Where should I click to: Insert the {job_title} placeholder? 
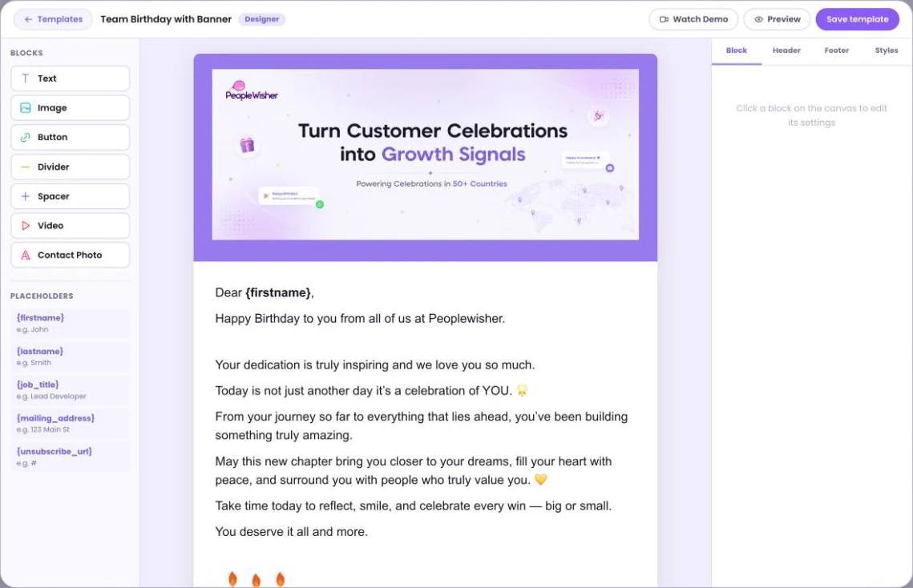click(x=70, y=390)
